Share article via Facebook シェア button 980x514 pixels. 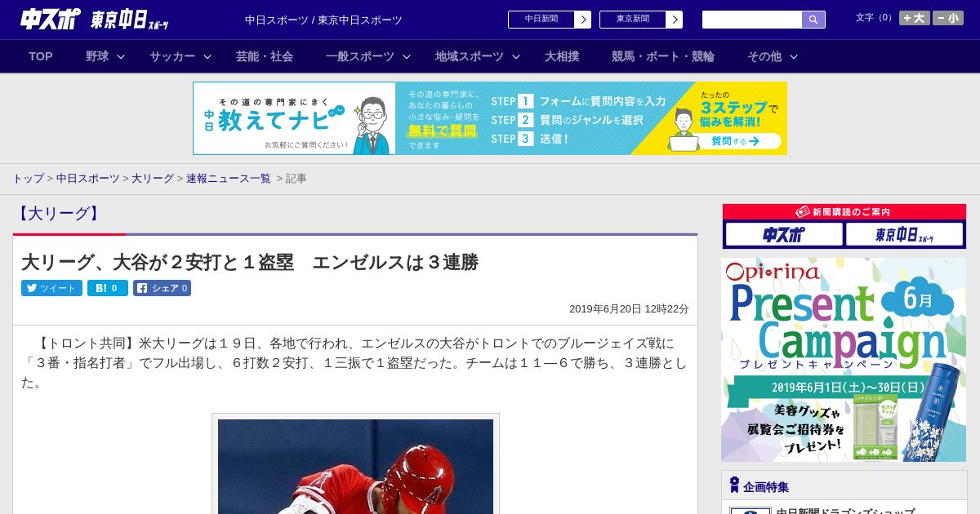(163, 288)
